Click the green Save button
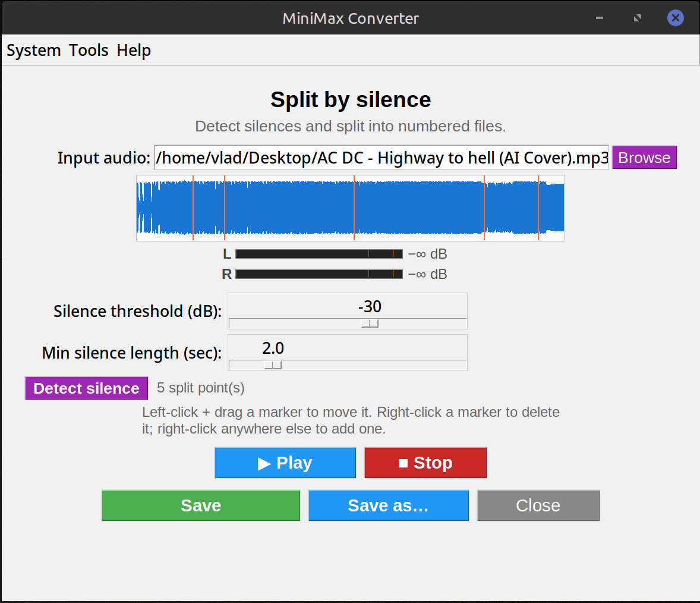Screen dimensions: 700x603 pos(201,505)
